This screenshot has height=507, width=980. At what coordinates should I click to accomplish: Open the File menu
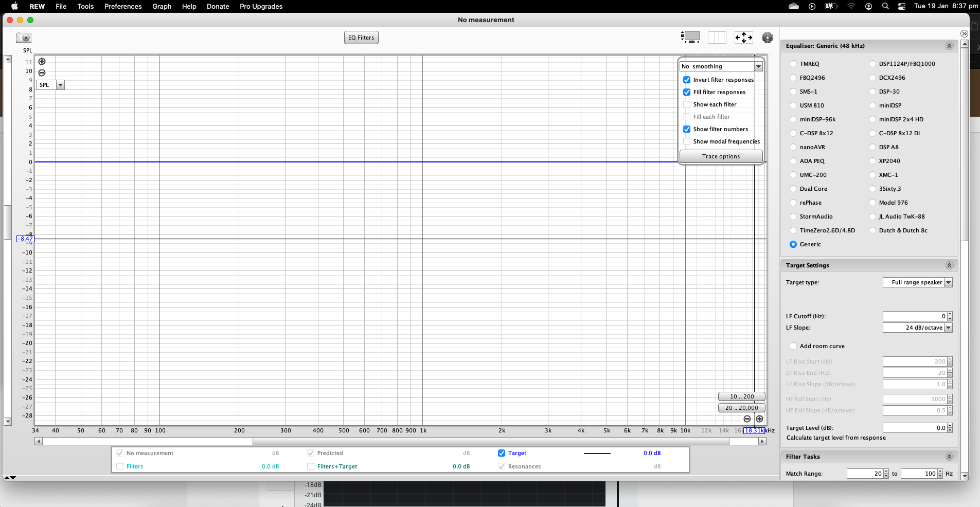[x=61, y=6]
